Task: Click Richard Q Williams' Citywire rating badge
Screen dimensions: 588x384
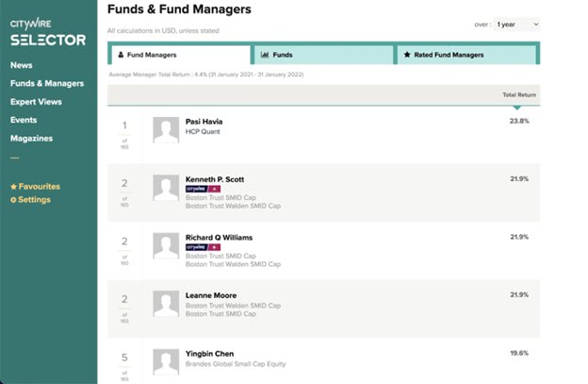Action: 203,247
